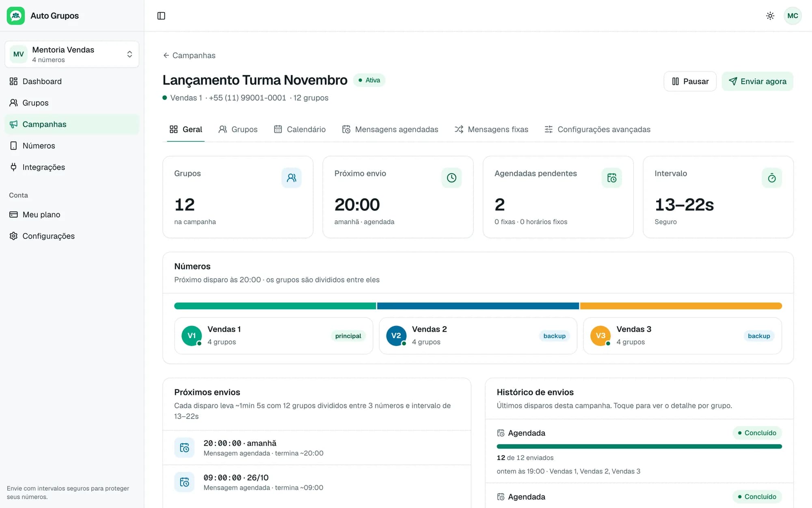
Task: Switch to the Grupos tab
Action: pos(238,129)
